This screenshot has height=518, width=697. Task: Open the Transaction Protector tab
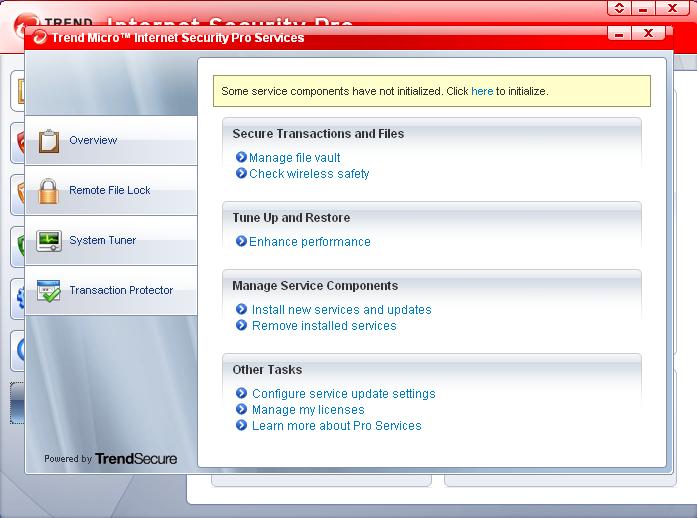point(111,291)
